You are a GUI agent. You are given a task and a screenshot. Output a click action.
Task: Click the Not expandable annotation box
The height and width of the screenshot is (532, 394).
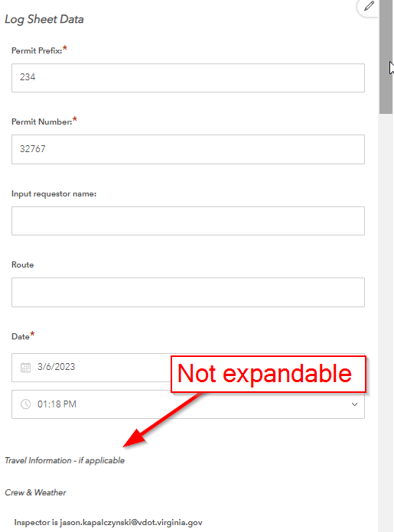point(269,374)
